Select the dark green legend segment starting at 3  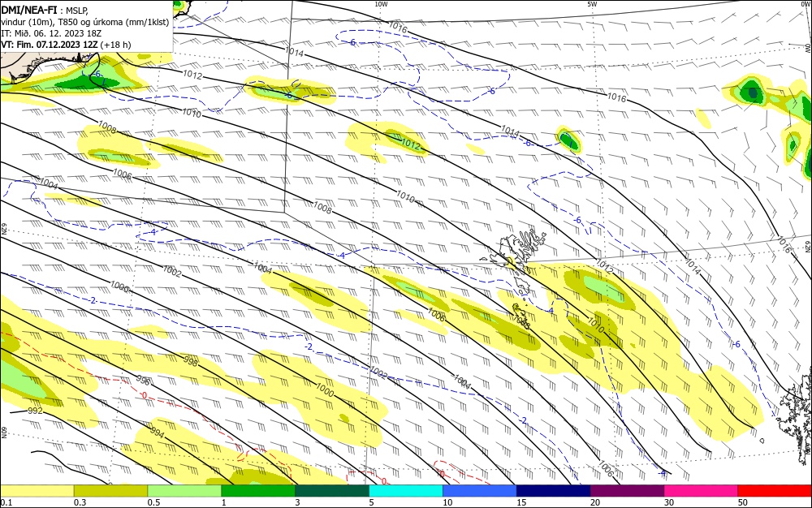(x=332, y=491)
